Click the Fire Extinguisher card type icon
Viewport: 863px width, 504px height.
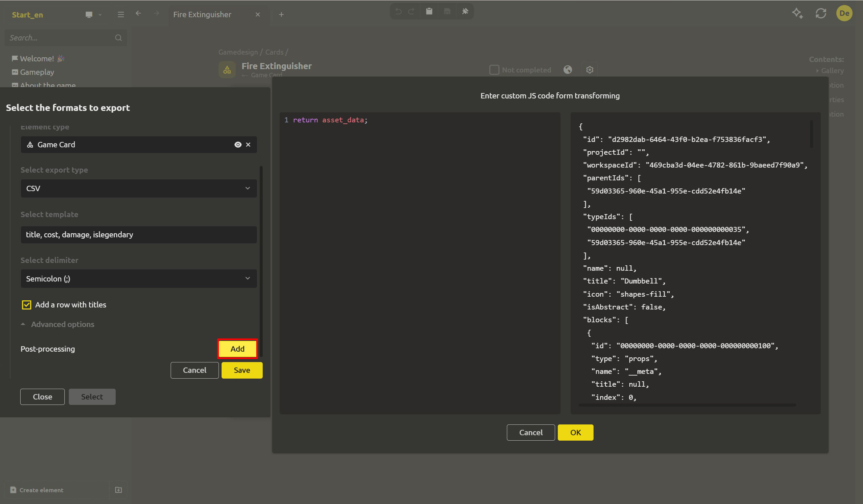pyautogui.click(x=227, y=70)
